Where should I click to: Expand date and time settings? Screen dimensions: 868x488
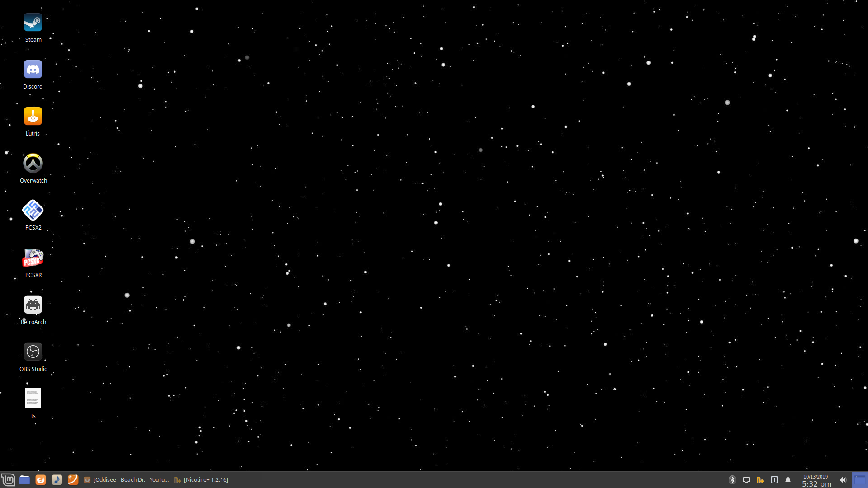816,480
